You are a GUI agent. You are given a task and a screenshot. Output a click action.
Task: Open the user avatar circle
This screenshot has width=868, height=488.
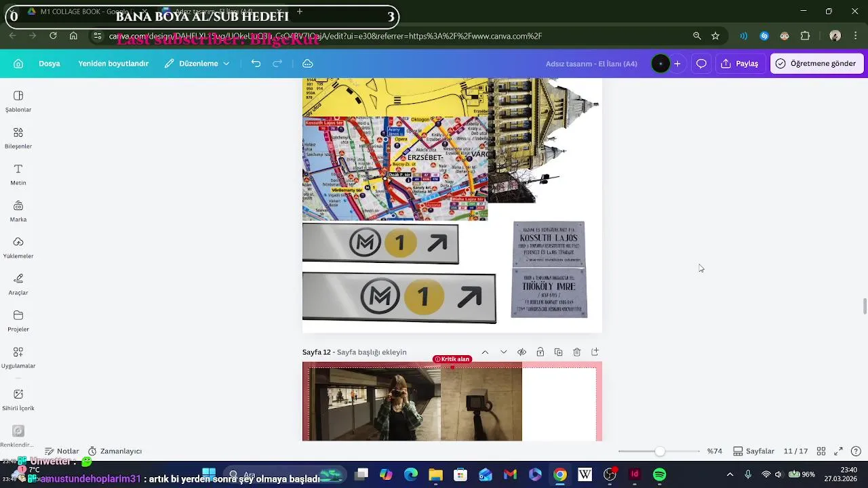[x=660, y=64]
